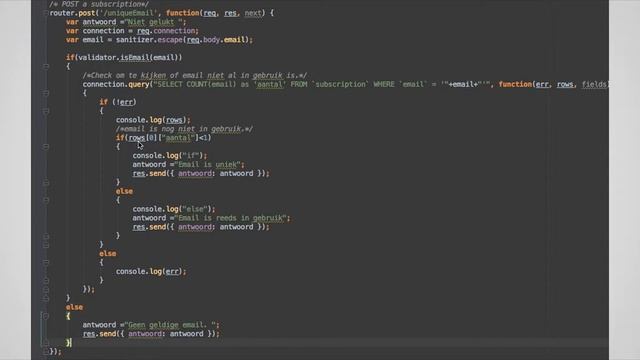Collapse the else block containing console.log(err)
This screenshot has height=360, width=640.
coord(46,262)
